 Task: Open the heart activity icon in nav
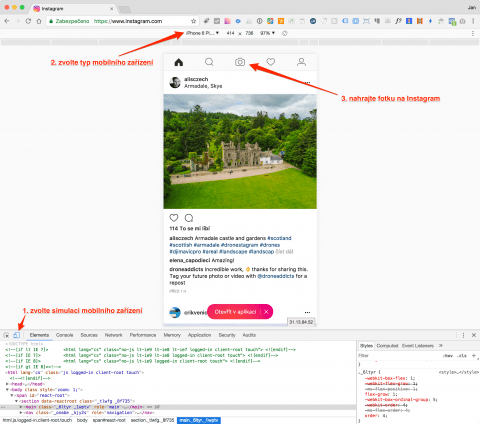point(271,62)
